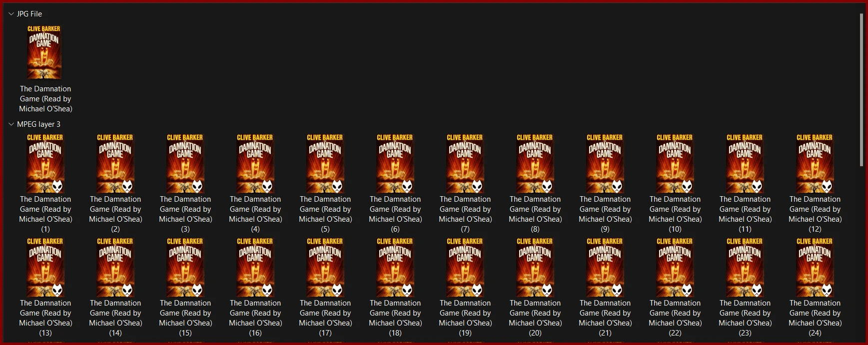Image resolution: width=868 pixels, height=345 pixels.
Task: Select MP3 file numbered (19)
Action: [465, 287]
